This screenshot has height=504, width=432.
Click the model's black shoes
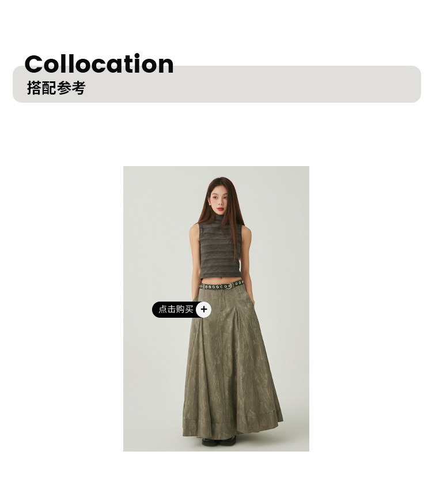pyautogui.click(x=219, y=441)
